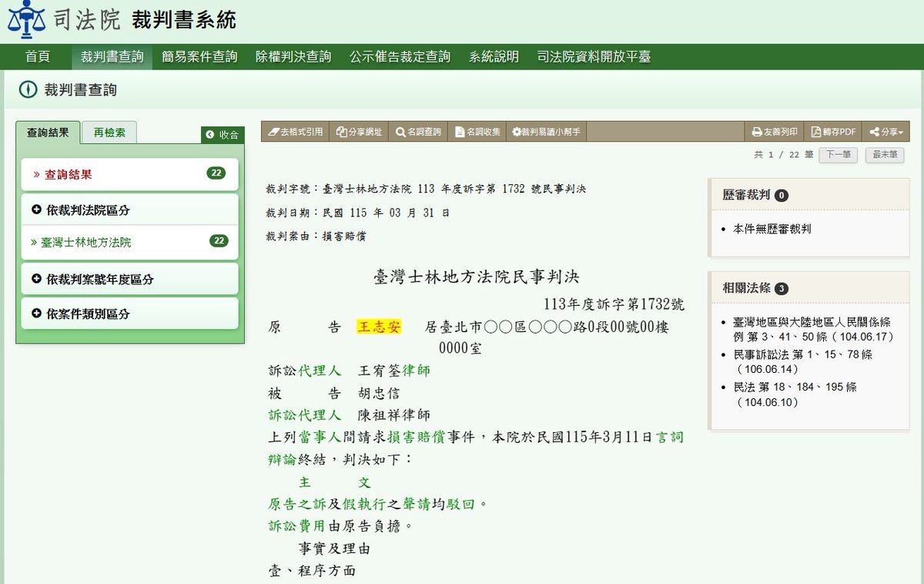Click the 當事人 term link
The width and height of the screenshot is (924, 584).
coord(320,438)
